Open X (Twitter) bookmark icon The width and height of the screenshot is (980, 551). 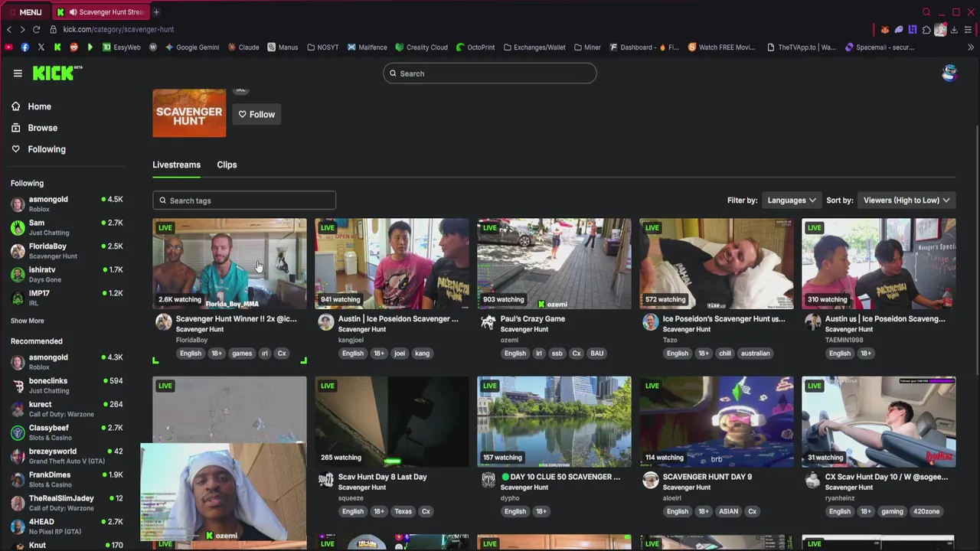(x=41, y=47)
